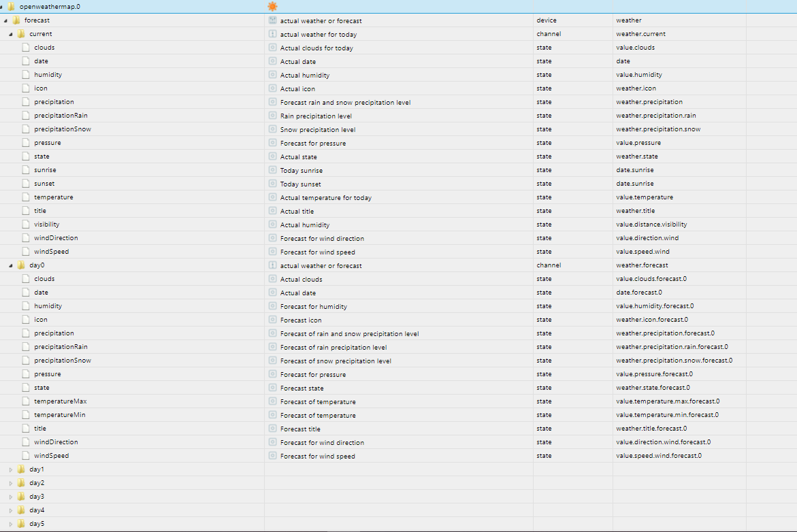
Task: Click the day3 folder icon
Action: tap(21, 497)
